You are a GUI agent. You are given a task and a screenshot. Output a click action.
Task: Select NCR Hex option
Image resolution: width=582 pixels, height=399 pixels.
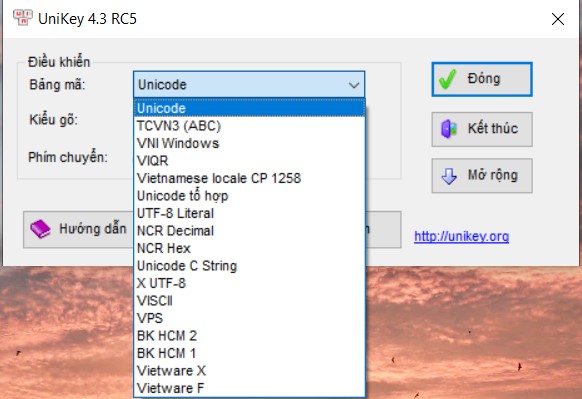[249, 248]
